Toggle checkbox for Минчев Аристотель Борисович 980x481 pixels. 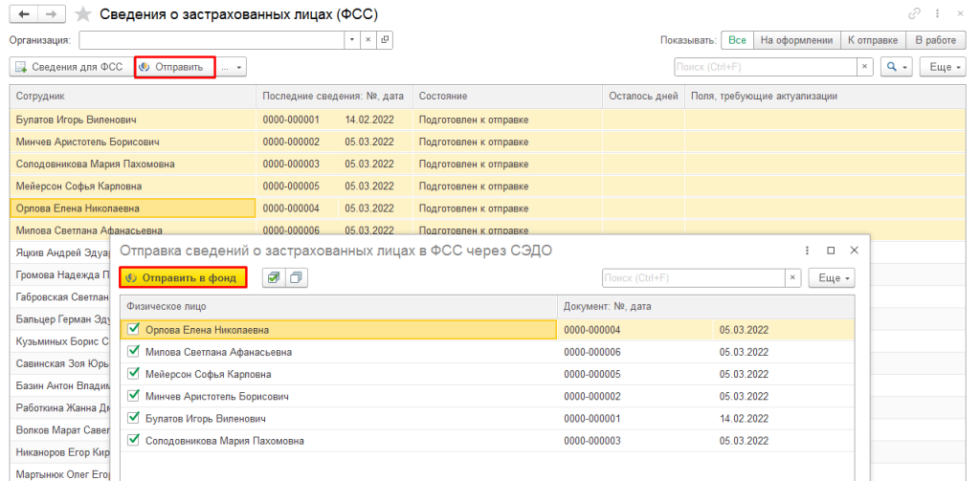click(134, 396)
